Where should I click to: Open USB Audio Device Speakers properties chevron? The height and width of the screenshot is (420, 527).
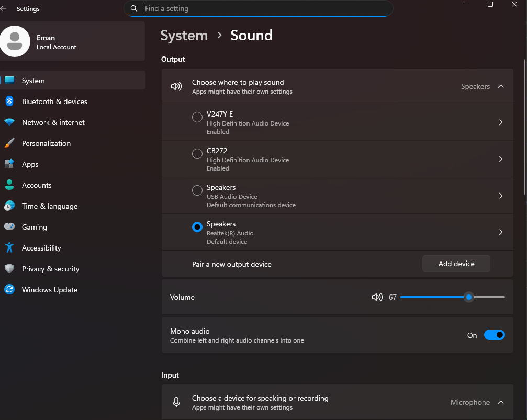[501, 196]
